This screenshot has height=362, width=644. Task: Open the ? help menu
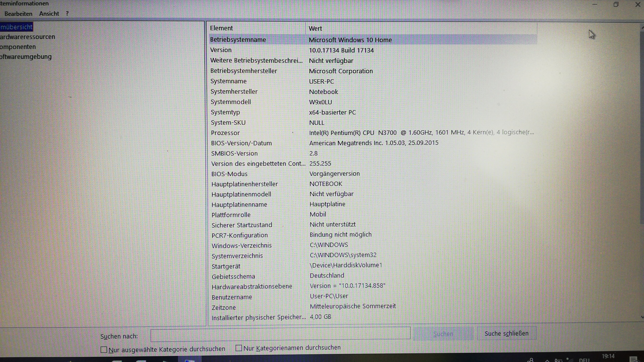(67, 13)
